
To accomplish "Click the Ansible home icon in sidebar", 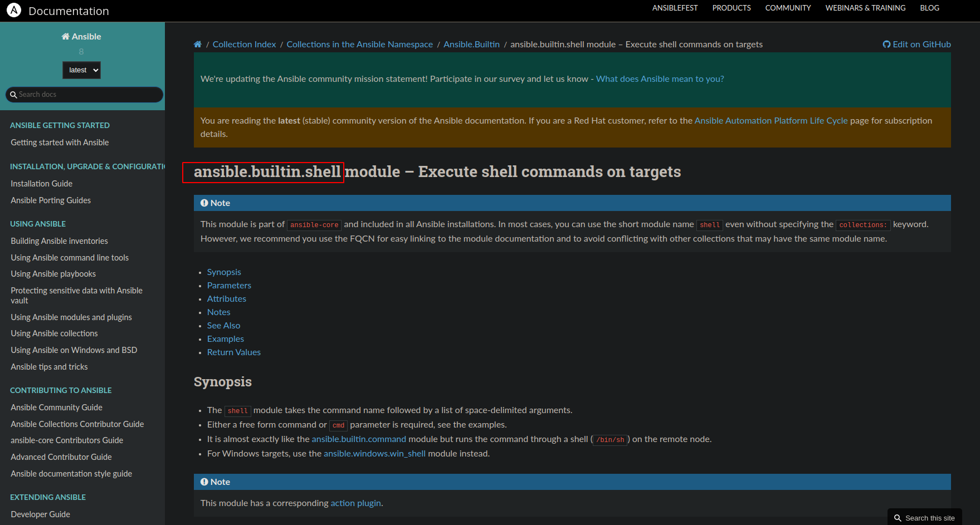I will pyautogui.click(x=66, y=37).
